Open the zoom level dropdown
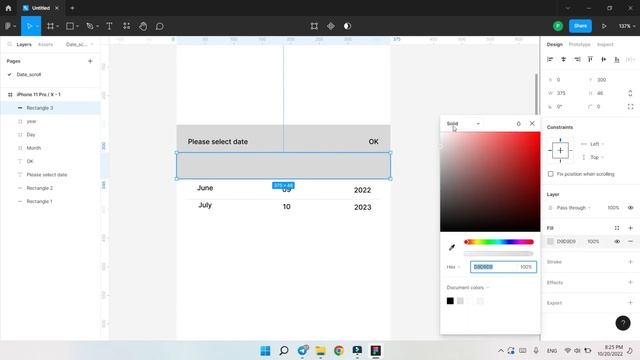The image size is (640, 360). pyautogui.click(x=627, y=26)
